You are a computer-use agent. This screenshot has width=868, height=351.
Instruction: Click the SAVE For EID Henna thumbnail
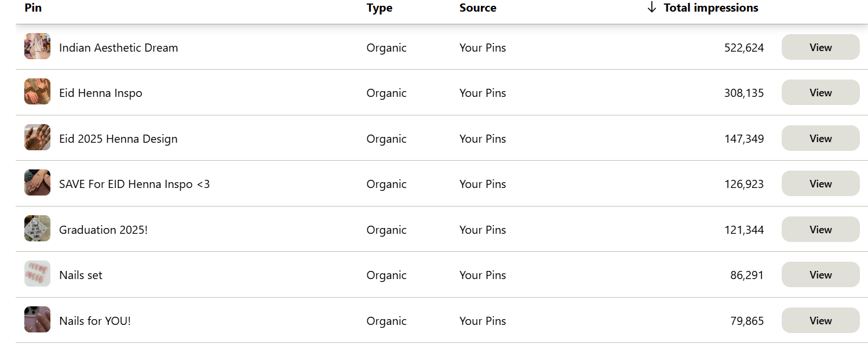coord(37,183)
